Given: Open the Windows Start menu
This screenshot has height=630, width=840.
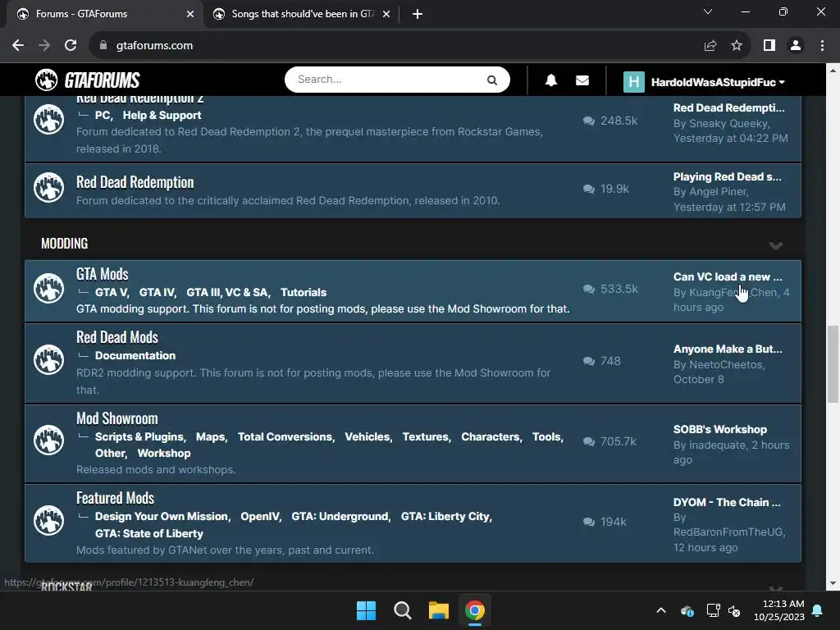Looking at the screenshot, I should (x=367, y=610).
